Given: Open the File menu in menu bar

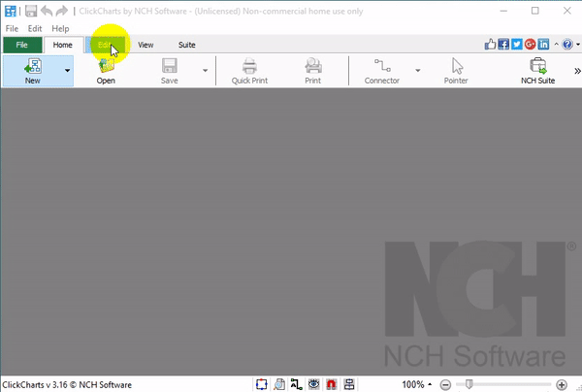Looking at the screenshot, I should pos(12,28).
